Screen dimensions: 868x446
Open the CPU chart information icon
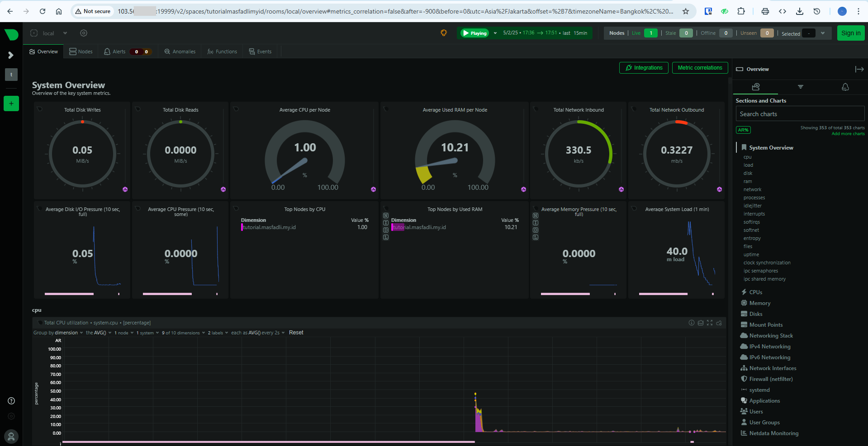tap(691, 323)
